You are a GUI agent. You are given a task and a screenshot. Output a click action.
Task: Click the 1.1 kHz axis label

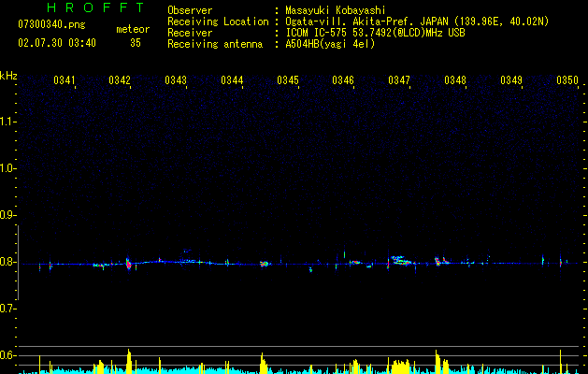[7, 122]
